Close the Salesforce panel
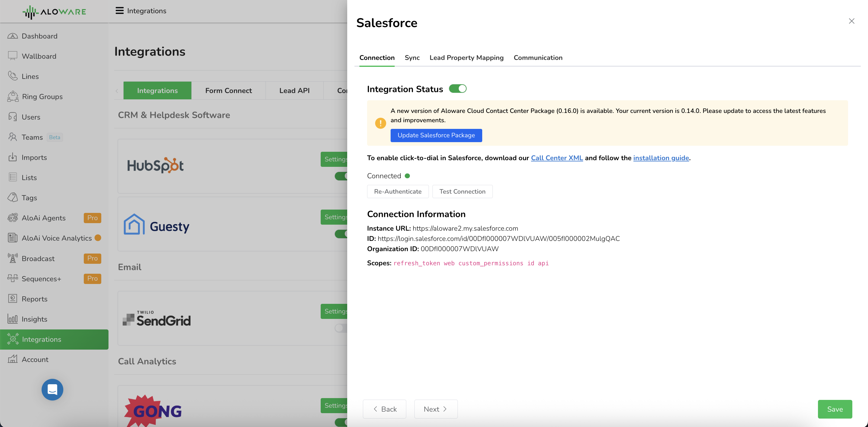This screenshot has height=427, width=868. point(851,21)
